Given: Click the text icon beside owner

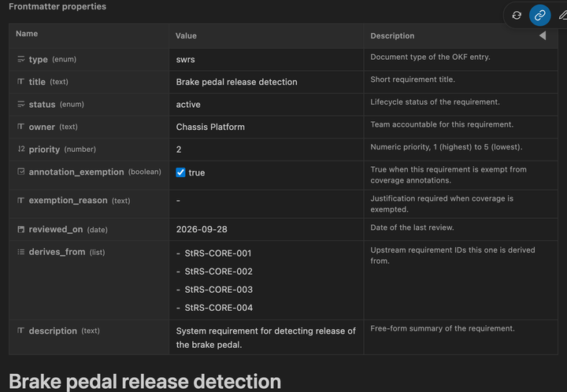Looking at the screenshot, I should 21,127.
